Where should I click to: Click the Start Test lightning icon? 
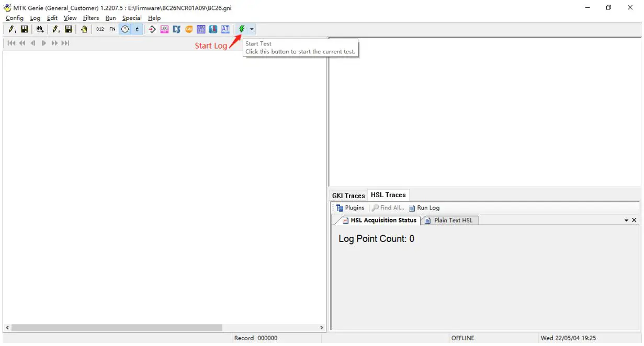pyautogui.click(x=241, y=29)
